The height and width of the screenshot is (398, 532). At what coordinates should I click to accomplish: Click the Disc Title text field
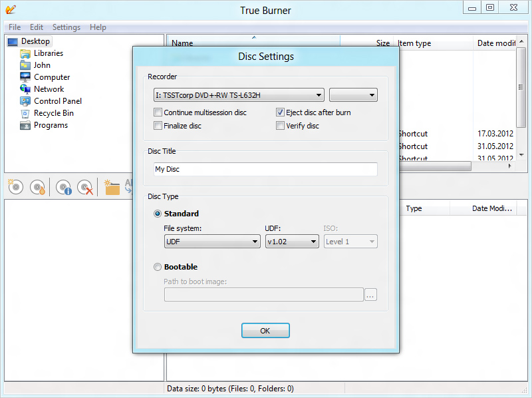pos(265,169)
